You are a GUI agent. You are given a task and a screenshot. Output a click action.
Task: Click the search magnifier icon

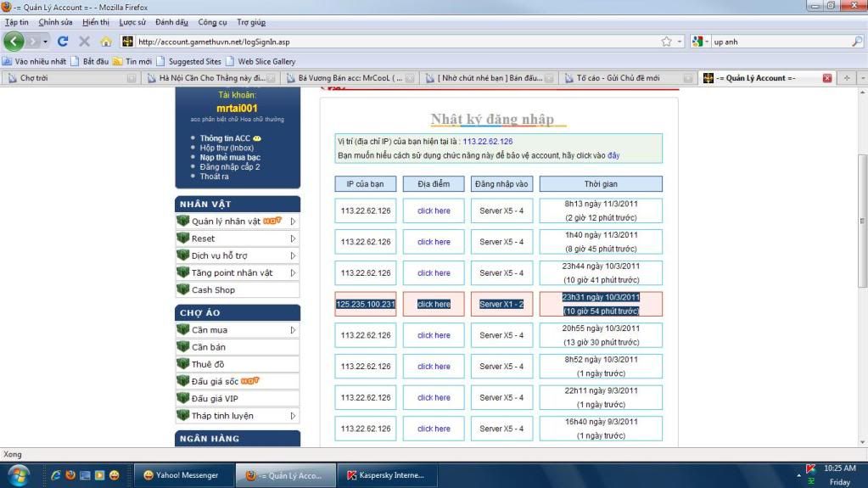click(857, 42)
